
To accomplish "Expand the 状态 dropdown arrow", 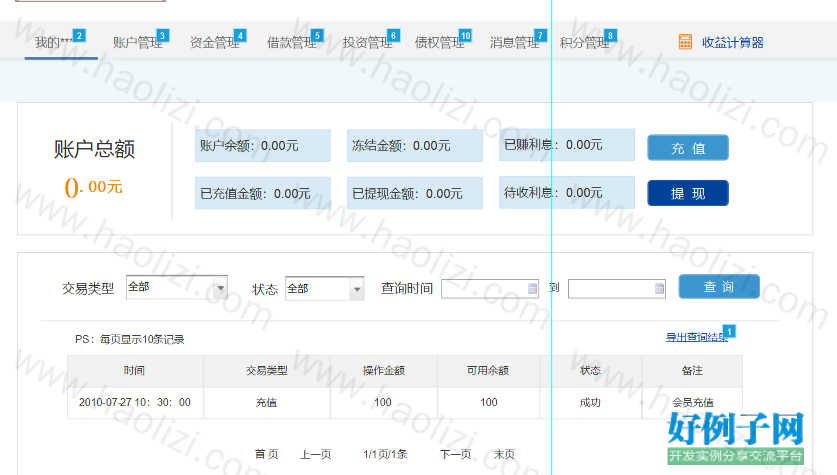I will point(357,289).
